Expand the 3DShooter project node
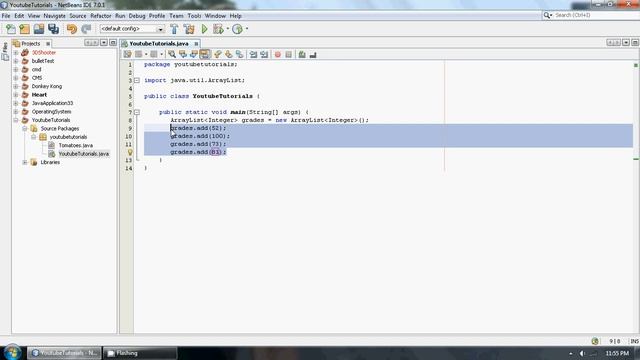The height and width of the screenshot is (360, 640). point(16,53)
